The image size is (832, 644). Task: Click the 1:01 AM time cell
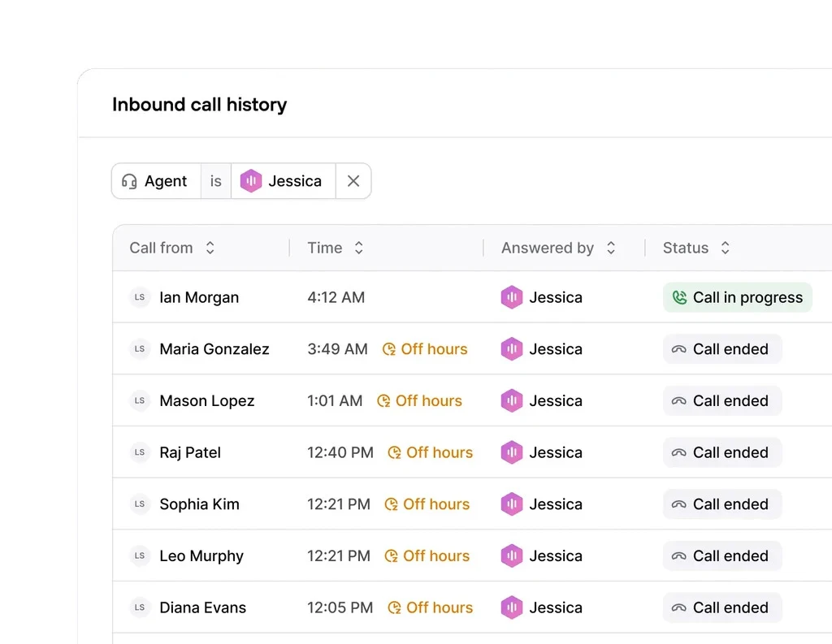335,400
